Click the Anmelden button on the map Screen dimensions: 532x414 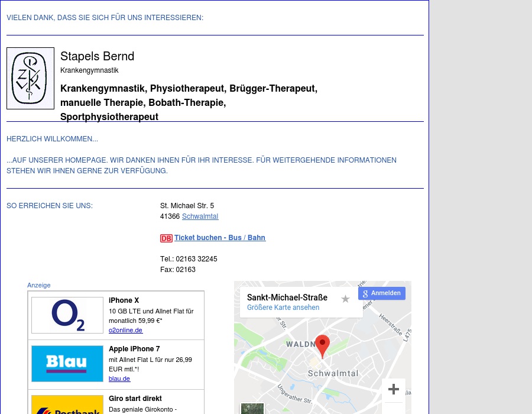pyautogui.click(x=385, y=293)
